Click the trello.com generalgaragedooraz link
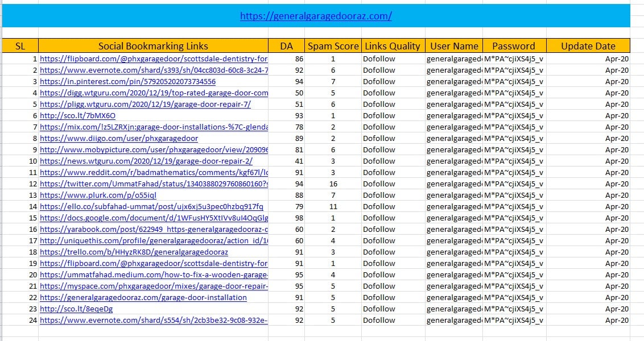644x341 pixels. click(134, 252)
